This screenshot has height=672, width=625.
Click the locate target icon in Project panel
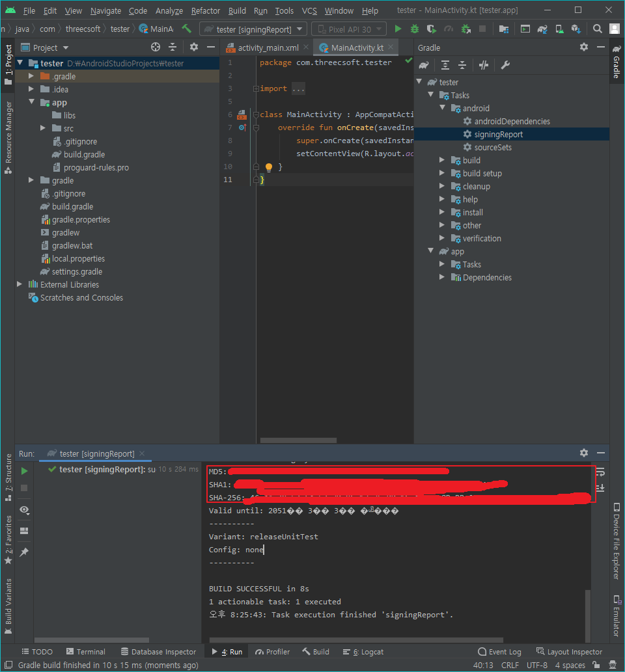point(156,47)
